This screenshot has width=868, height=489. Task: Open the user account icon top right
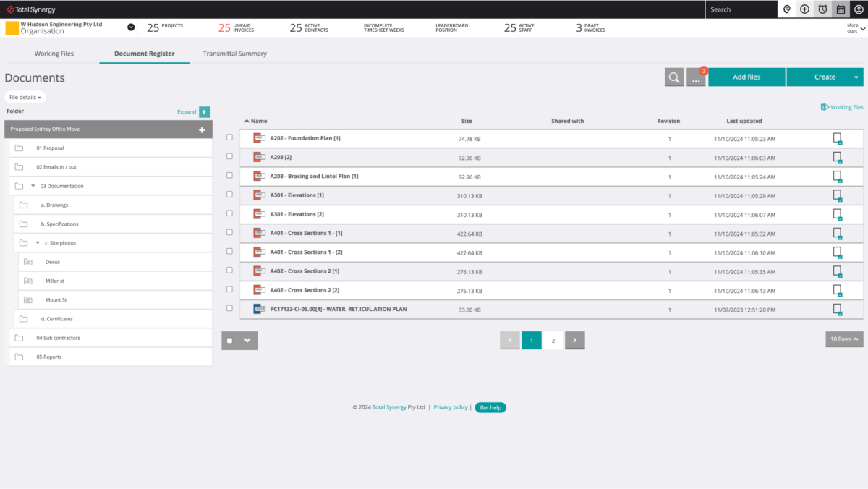(x=858, y=9)
